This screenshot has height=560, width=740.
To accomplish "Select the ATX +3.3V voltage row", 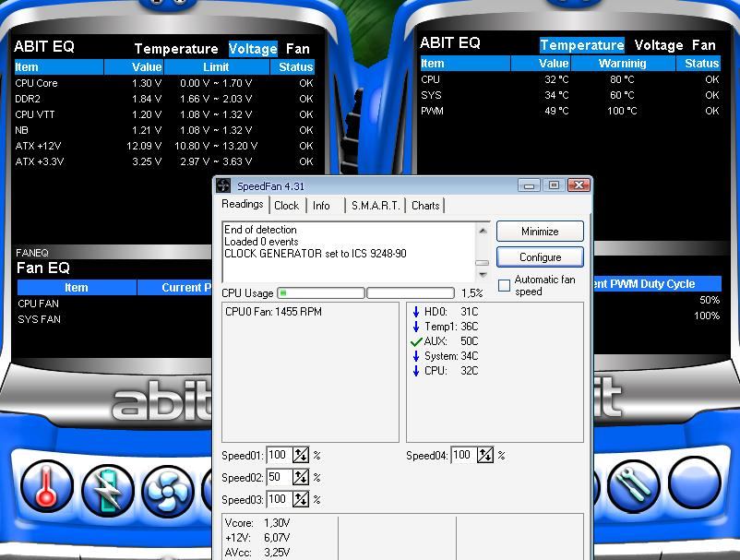I will (x=163, y=161).
